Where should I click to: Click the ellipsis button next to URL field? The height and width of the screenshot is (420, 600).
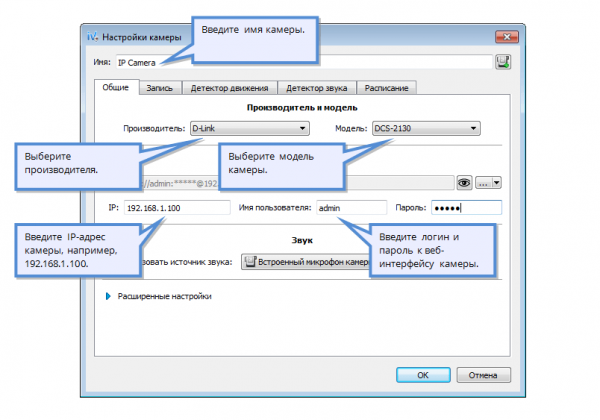pos(484,183)
